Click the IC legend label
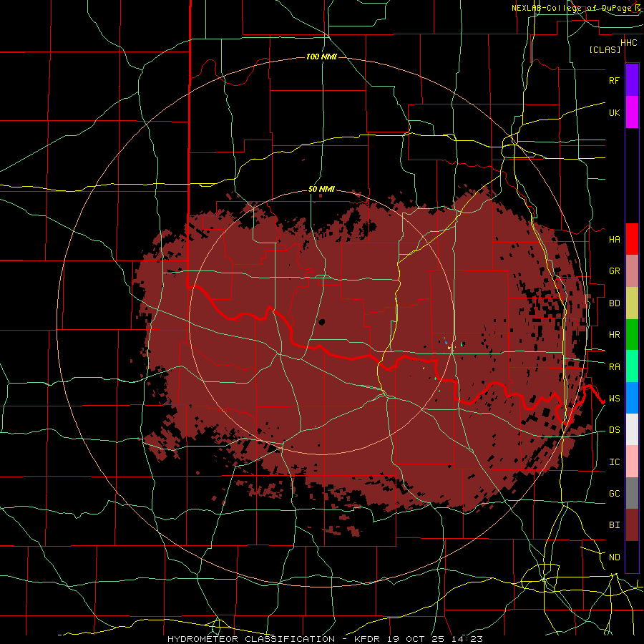The width and height of the screenshot is (644, 644). tap(614, 462)
